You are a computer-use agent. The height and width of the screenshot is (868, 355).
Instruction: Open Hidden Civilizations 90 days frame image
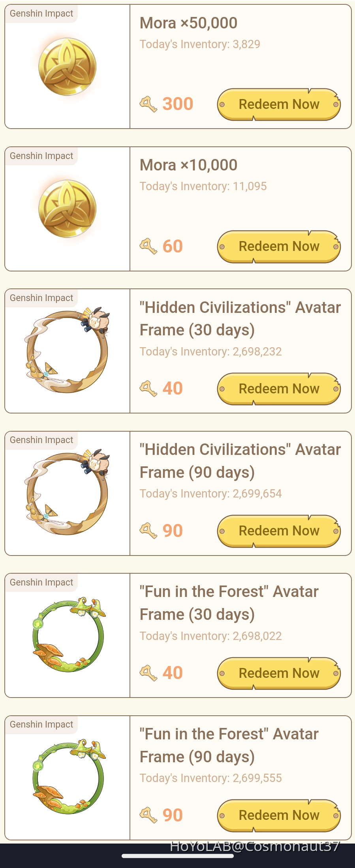pyautogui.click(x=68, y=493)
